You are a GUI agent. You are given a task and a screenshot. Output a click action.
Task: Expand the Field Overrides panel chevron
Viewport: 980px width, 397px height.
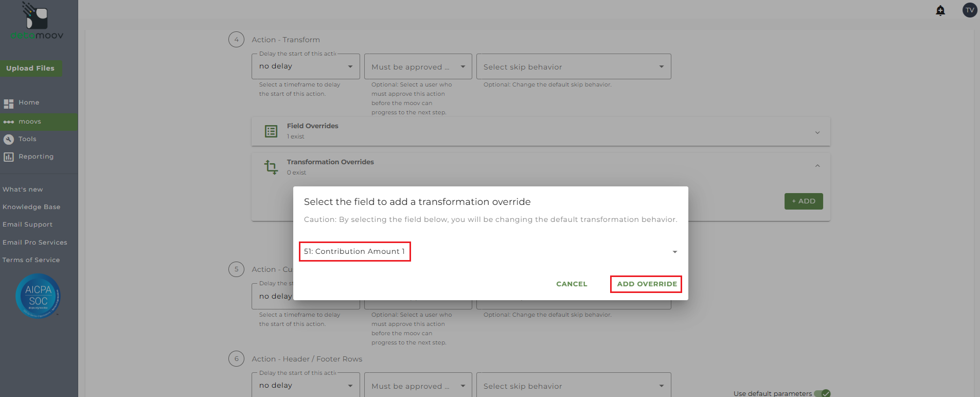(817, 132)
